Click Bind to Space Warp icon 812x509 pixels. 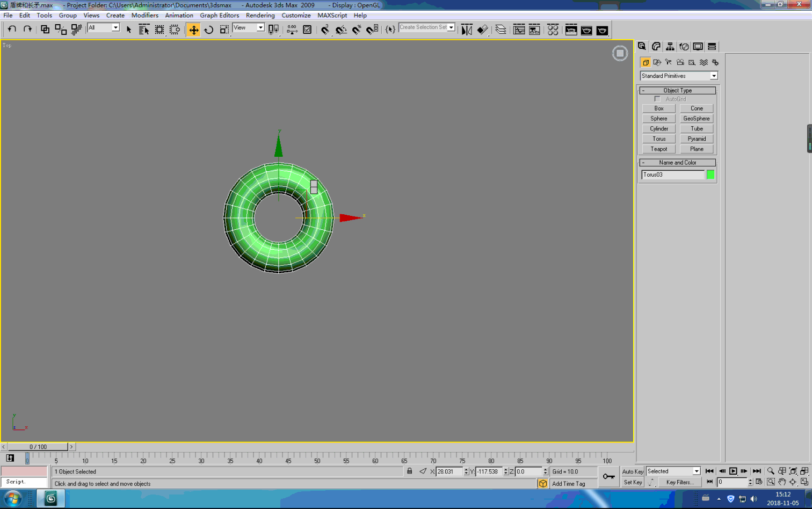pyautogui.click(x=76, y=30)
